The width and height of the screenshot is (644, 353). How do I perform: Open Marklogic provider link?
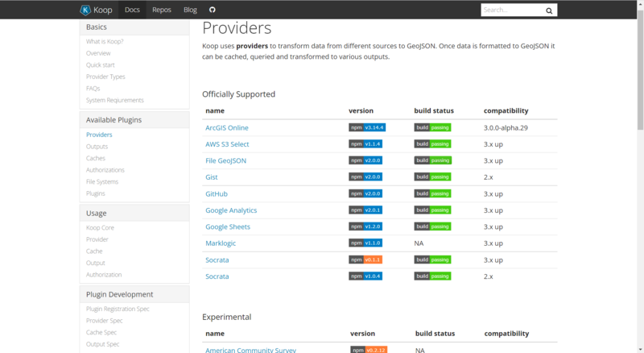pos(221,243)
